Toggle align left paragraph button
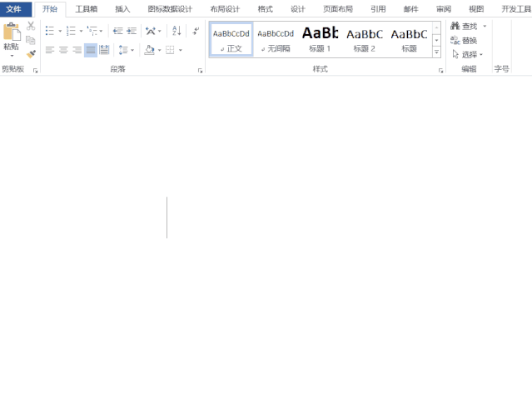 [49, 50]
